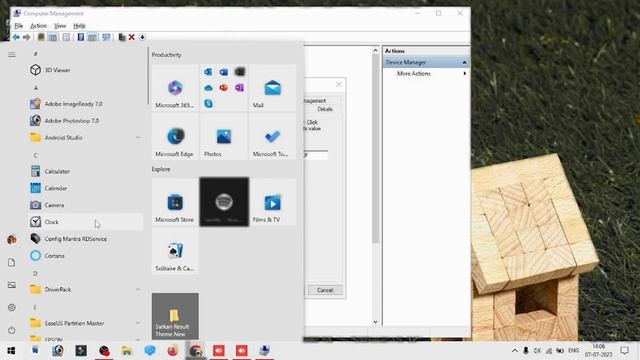Switch to the Details tab in dialog
Viewport: 640px width, 360px height.
325,109
